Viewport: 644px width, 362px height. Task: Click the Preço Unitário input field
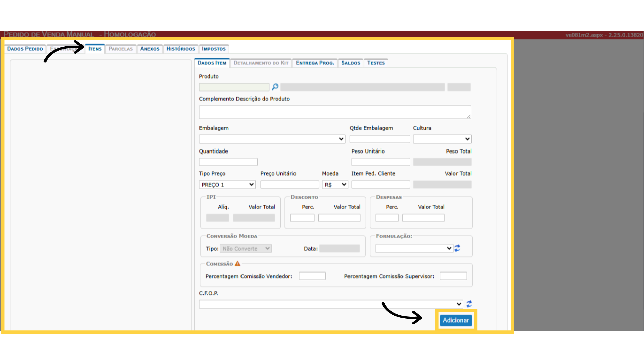click(x=290, y=185)
